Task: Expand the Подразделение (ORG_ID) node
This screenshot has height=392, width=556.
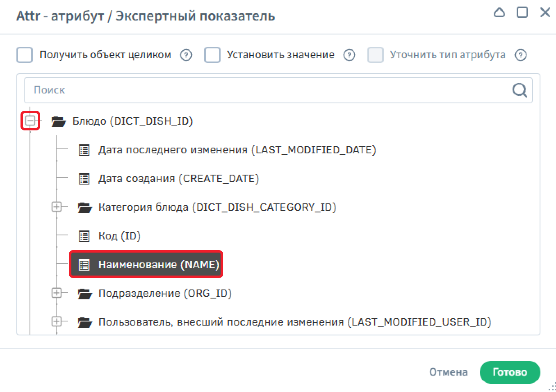Action: (57, 293)
